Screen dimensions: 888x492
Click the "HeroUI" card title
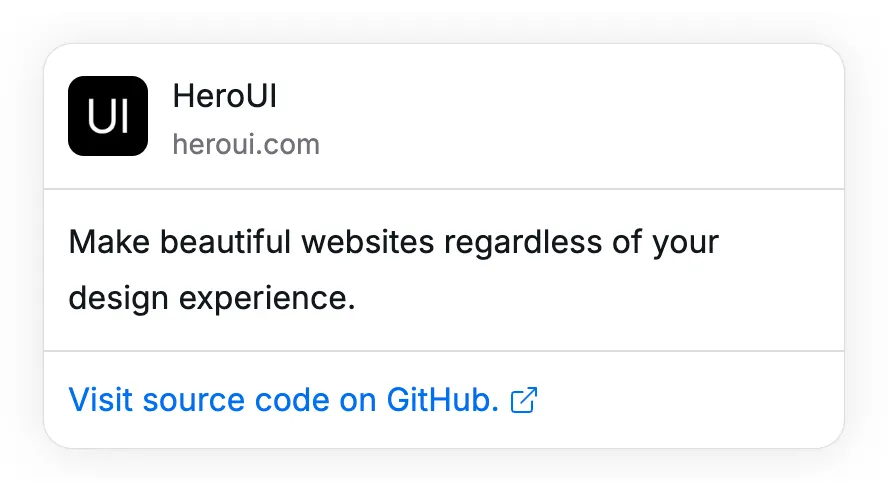[x=224, y=97]
